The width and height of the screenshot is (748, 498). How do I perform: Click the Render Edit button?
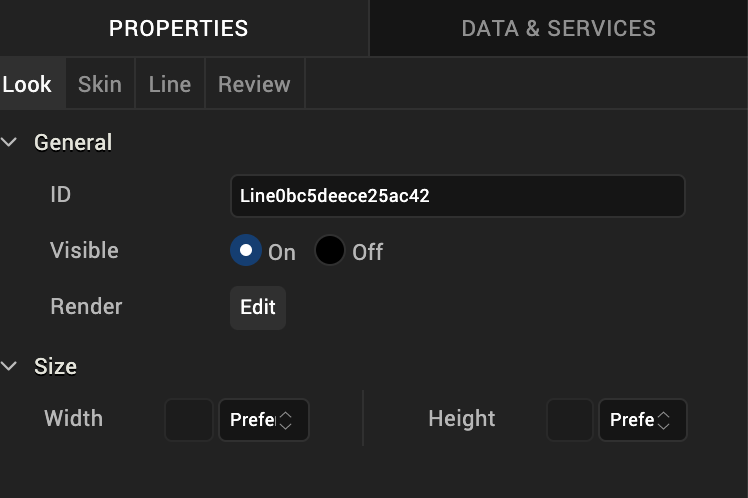tap(258, 307)
